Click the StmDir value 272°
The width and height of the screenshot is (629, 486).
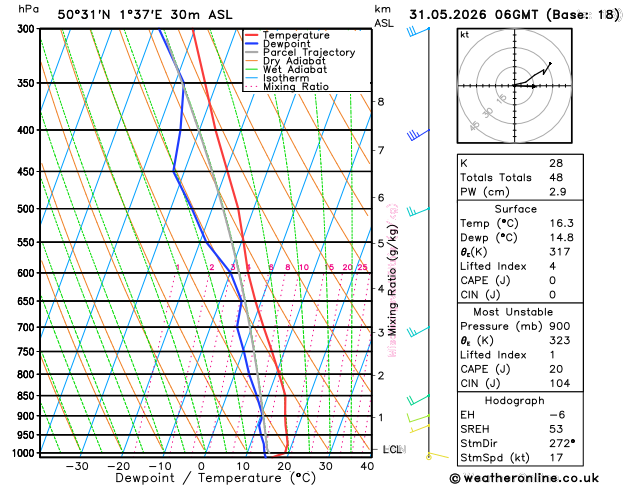pos(562,443)
